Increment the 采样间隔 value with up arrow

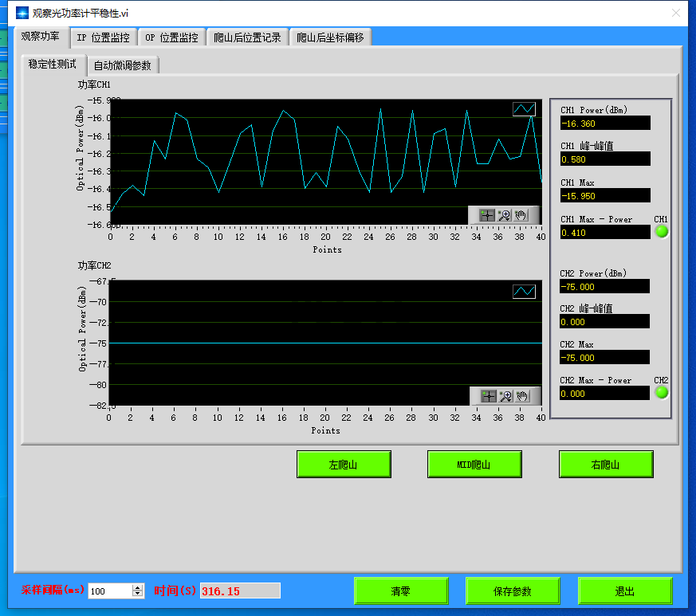coord(138,587)
